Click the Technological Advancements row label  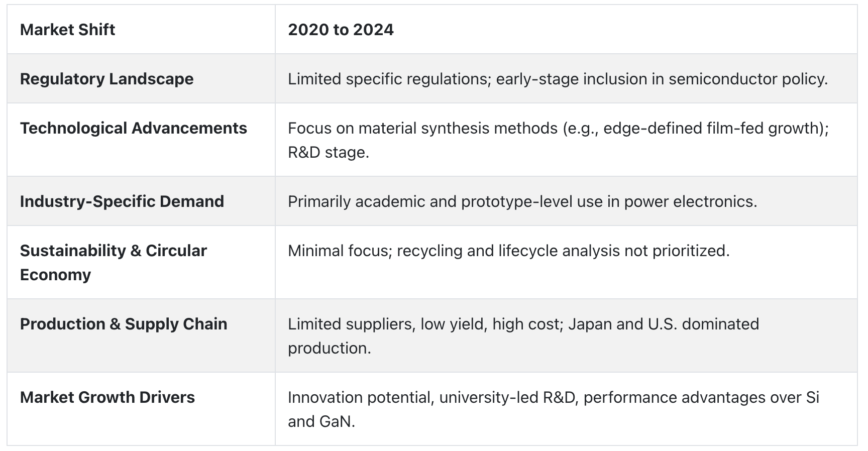tap(134, 128)
